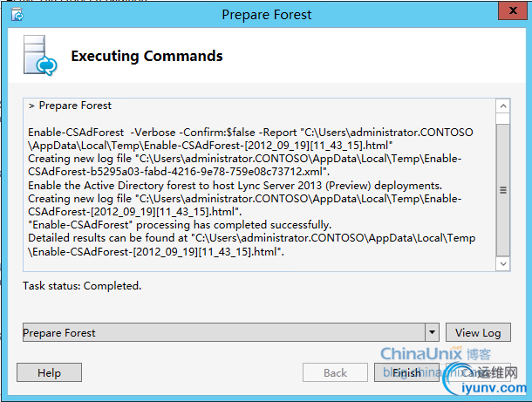
Task: Click the server refresh icon beside Executing Commands
Action: point(40,55)
